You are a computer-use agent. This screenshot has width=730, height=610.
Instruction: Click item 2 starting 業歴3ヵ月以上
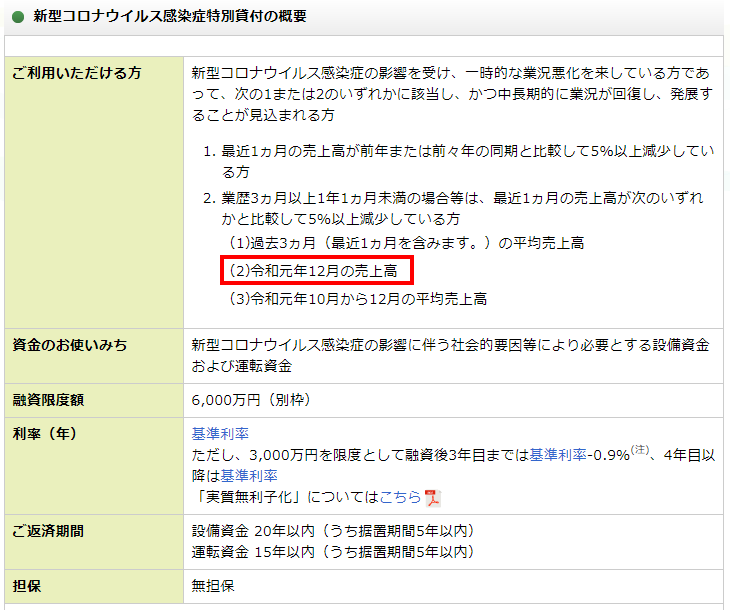[454, 209]
